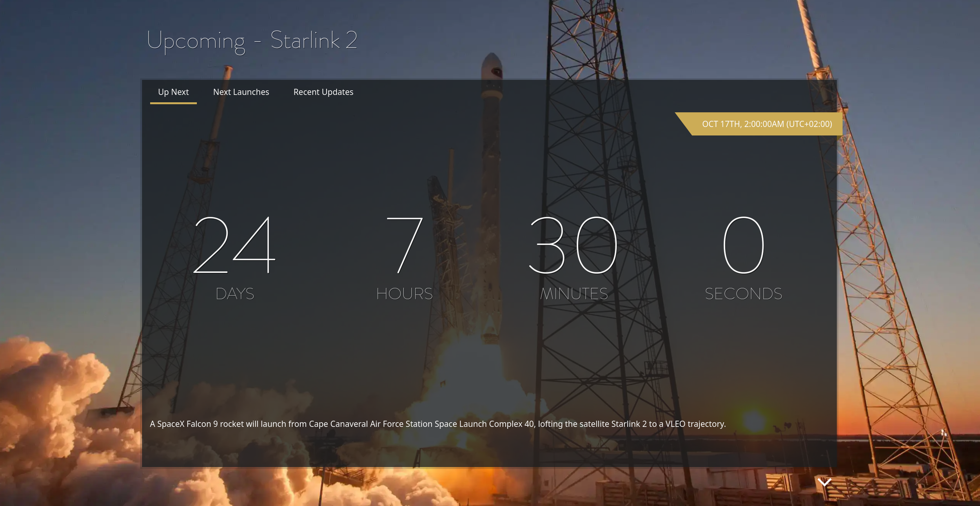The width and height of the screenshot is (980, 506).
Task: Click the 24 days countdown number
Action: click(x=234, y=245)
